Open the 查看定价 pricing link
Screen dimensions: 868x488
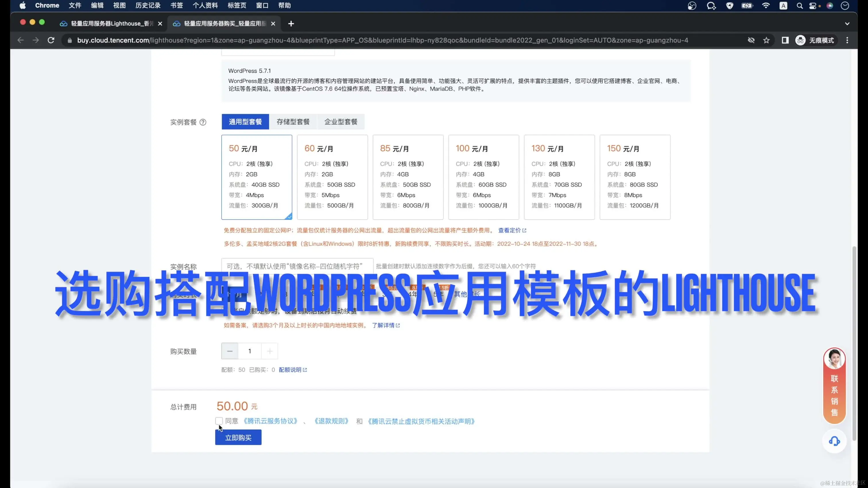511,230
